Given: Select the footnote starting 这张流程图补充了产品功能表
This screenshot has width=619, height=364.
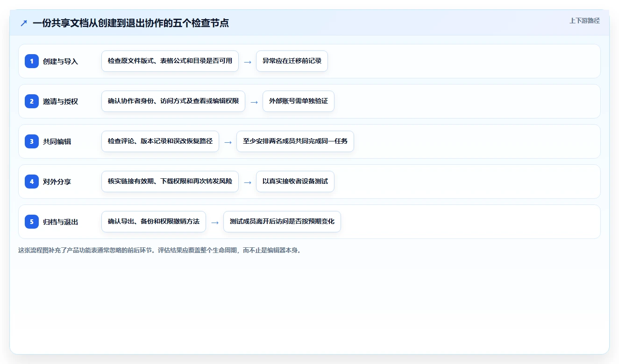Looking at the screenshot, I should pos(161,250).
